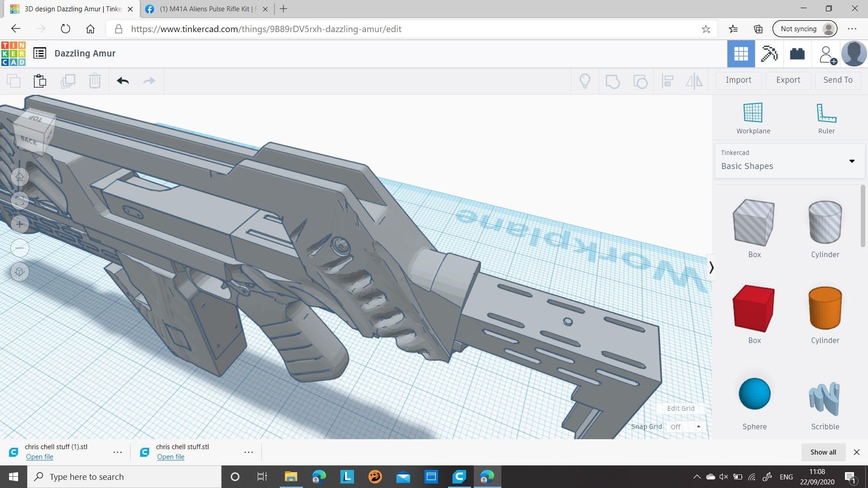The image size is (868, 488).
Task: Add page to favorites star
Action: click(x=706, y=29)
